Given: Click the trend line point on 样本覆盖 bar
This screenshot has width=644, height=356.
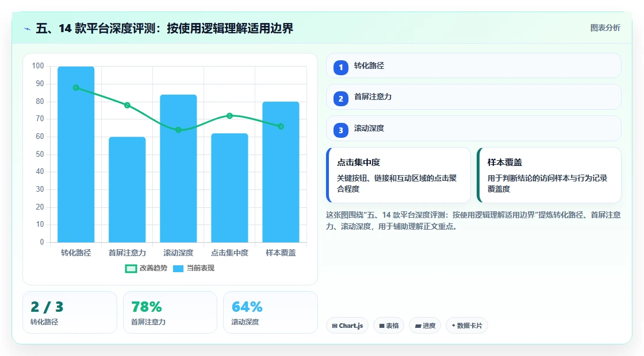Looking at the screenshot, I should pyautogui.click(x=281, y=126).
